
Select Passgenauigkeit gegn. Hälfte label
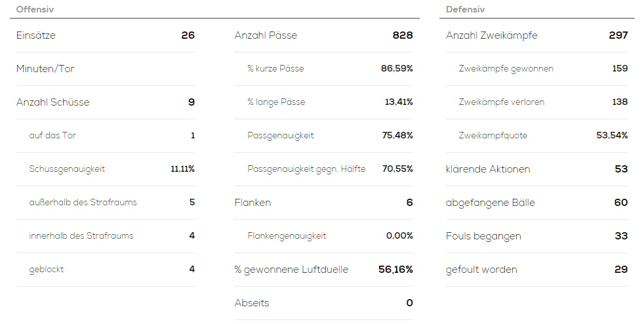[x=306, y=169]
